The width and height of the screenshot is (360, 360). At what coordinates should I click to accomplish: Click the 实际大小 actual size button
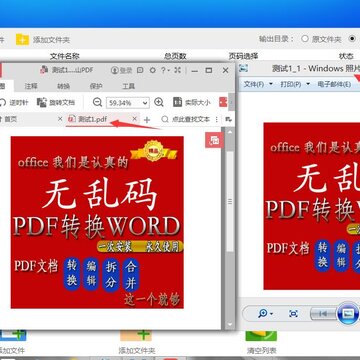click(x=192, y=103)
